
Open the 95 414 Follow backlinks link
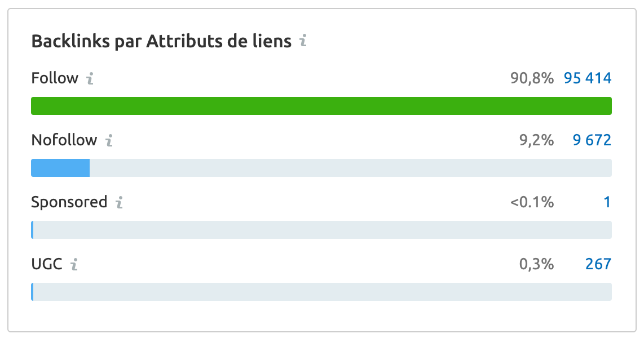point(588,78)
